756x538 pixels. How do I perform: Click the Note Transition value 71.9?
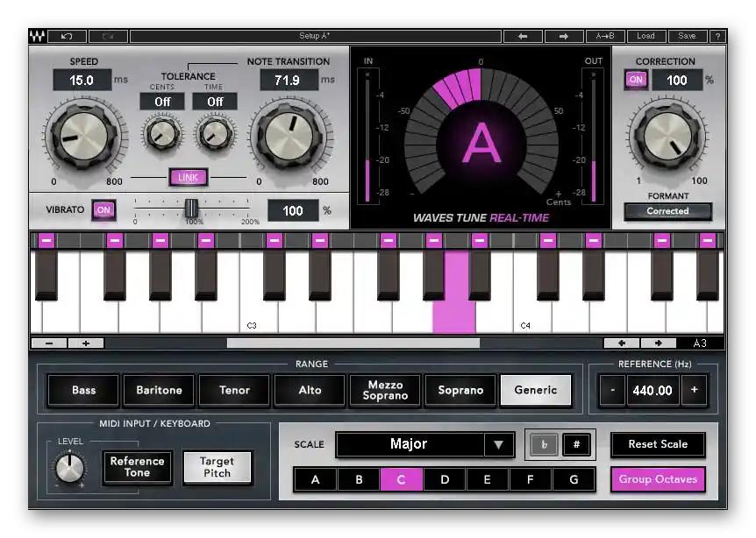(289, 80)
